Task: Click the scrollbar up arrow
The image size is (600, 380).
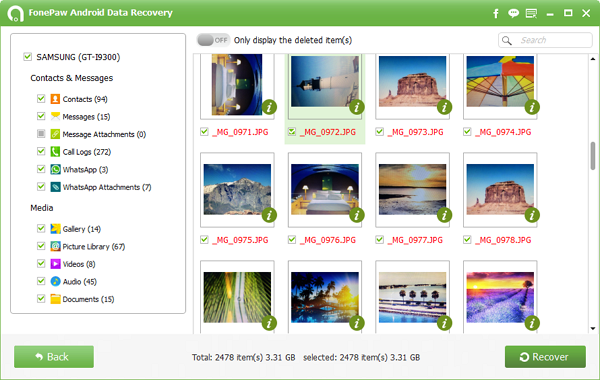Action: coord(593,59)
